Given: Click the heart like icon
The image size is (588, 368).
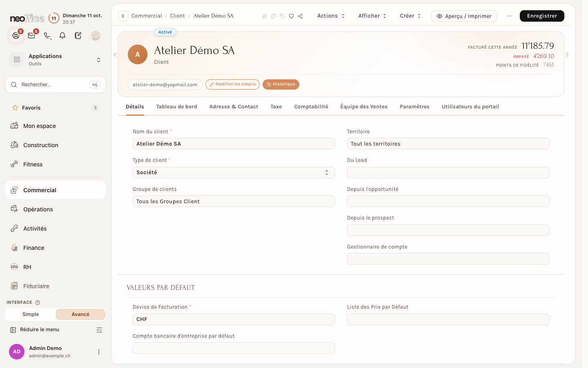Looking at the screenshot, I should pos(291,16).
